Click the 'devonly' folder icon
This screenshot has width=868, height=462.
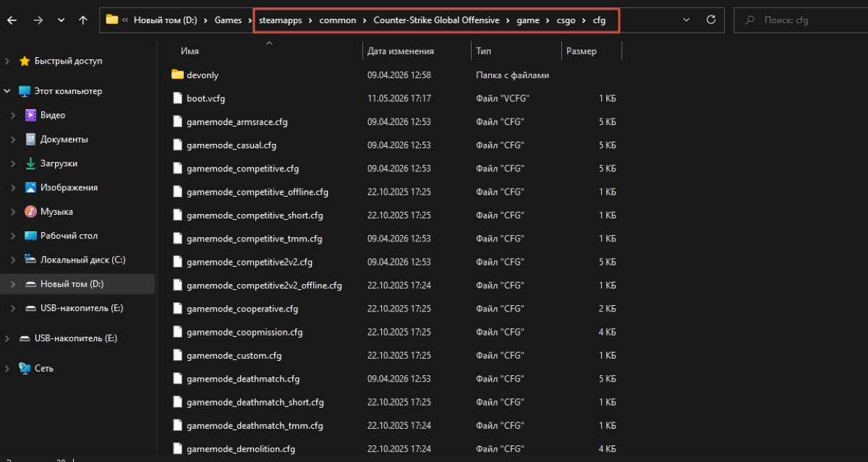178,74
